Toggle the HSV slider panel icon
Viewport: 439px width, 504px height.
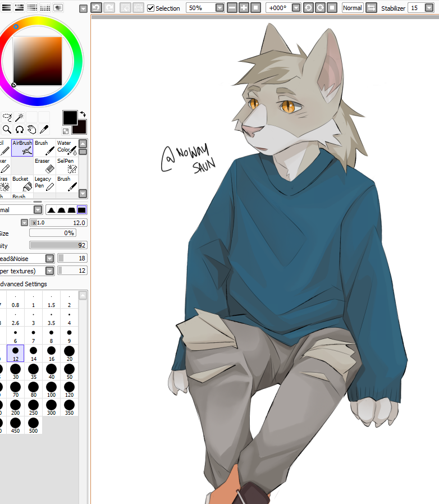click(x=19, y=7)
